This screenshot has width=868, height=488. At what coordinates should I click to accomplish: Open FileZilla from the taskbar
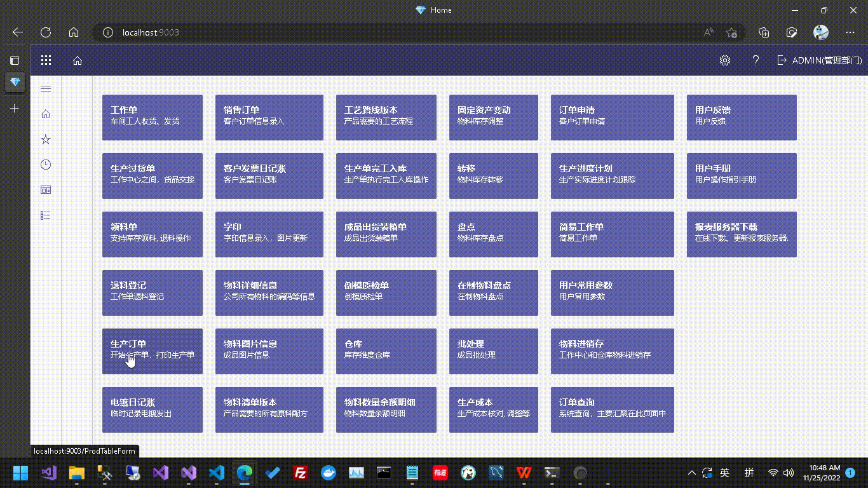tap(301, 473)
